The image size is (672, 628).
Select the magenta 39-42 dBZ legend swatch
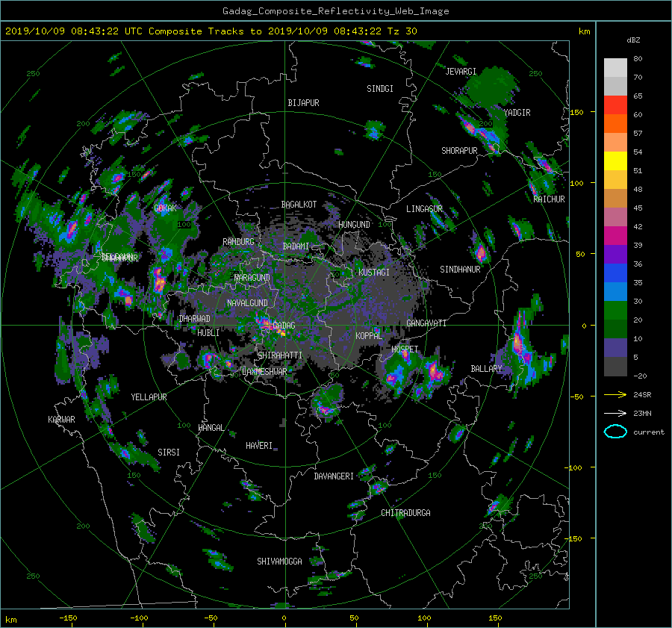[x=615, y=235]
